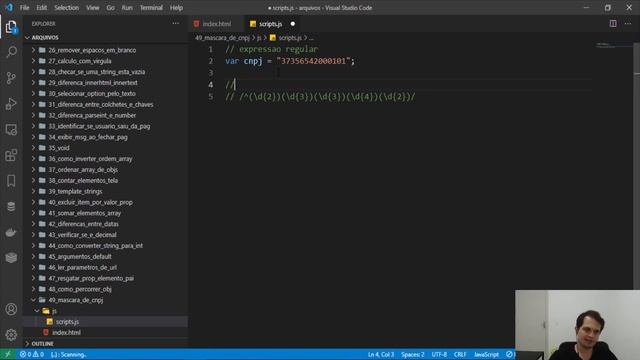Open the Help menu
Screen dimensions: 640x360
[x=176, y=7]
